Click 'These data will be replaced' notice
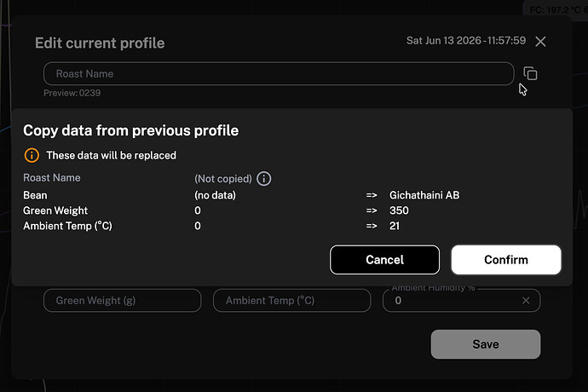This screenshot has height=392, width=588. coord(112,155)
